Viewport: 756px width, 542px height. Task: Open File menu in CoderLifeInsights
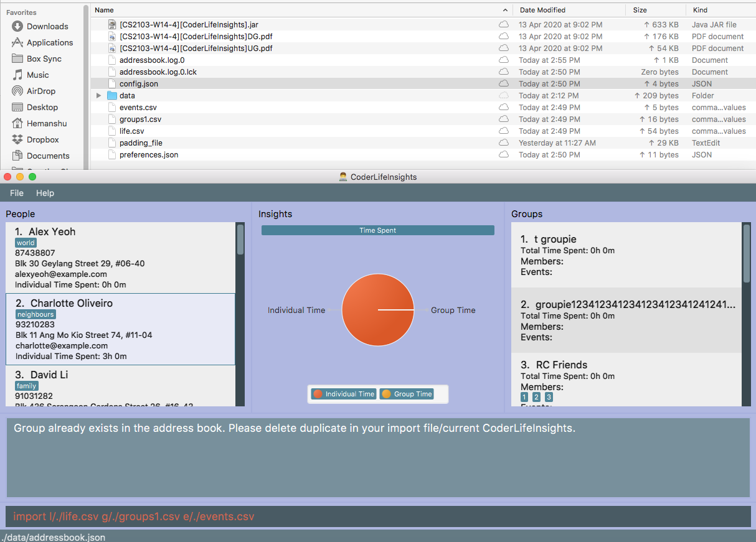pos(17,193)
